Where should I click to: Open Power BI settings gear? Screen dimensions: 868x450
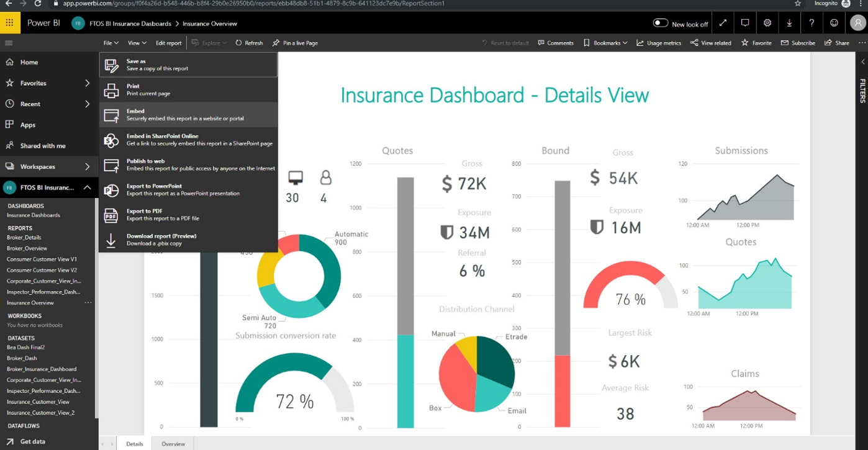pyautogui.click(x=767, y=23)
